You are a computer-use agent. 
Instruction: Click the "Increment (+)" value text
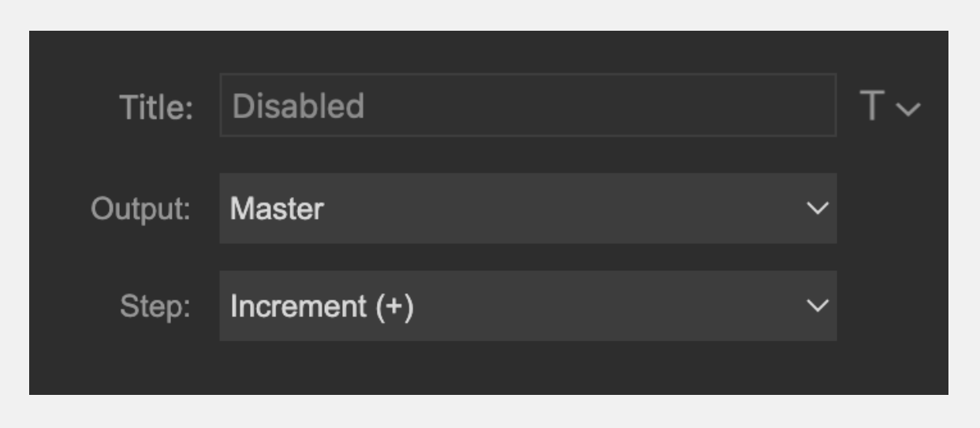pos(322,307)
